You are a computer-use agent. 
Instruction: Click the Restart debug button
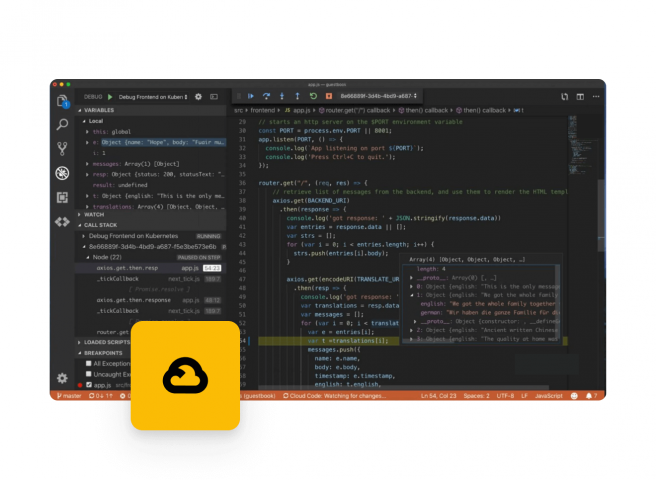tap(313, 97)
